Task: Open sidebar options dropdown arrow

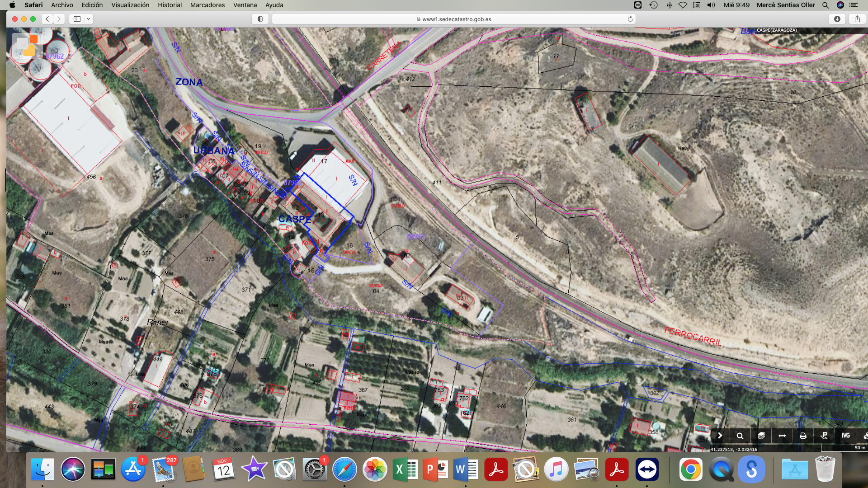Action: (89, 19)
